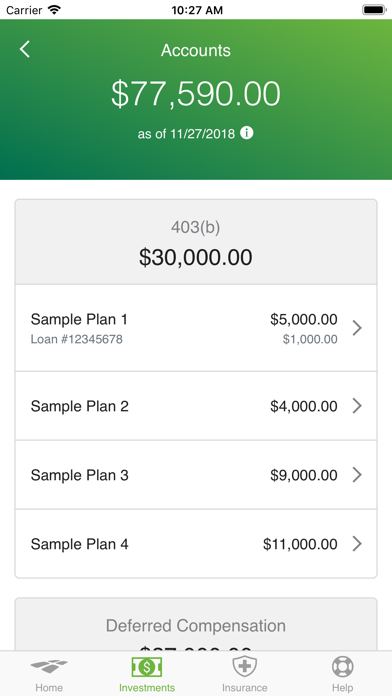The width and height of the screenshot is (392, 696).
Task: Tap the 403(b) $30,000.00 section header
Action: click(196, 242)
